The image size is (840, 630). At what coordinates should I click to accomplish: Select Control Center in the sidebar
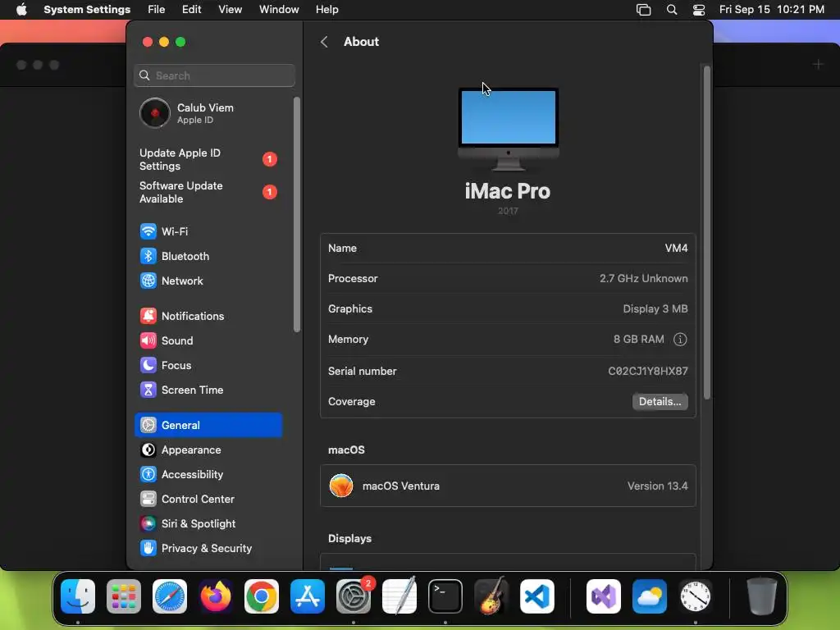pyautogui.click(x=208, y=500)
